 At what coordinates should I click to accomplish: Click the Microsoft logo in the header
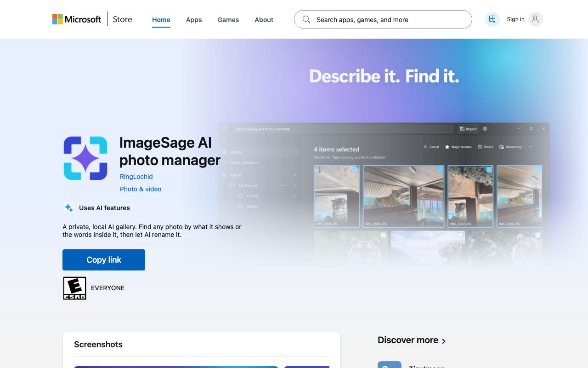point(77,19)
